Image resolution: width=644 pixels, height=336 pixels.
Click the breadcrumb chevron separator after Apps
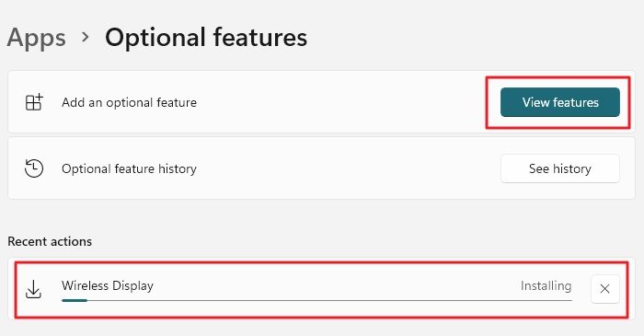[x=86, y=38]
